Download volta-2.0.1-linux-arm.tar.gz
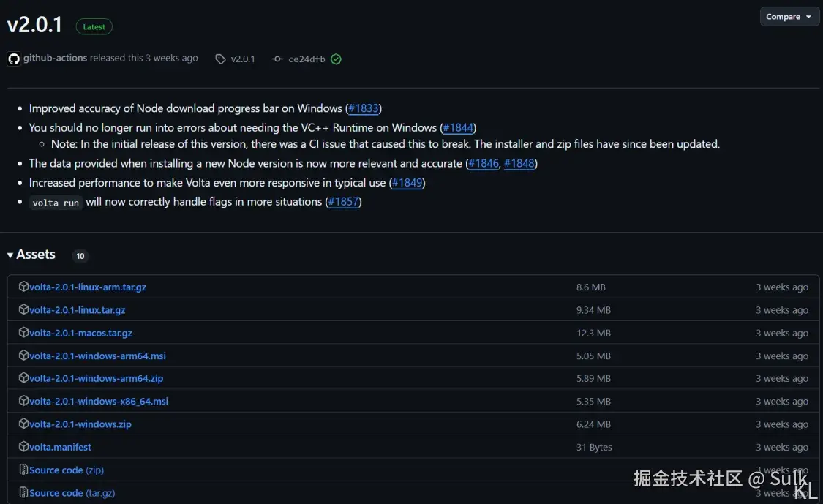The height and width of the screenshot is (504, 823). pos(88,287)
